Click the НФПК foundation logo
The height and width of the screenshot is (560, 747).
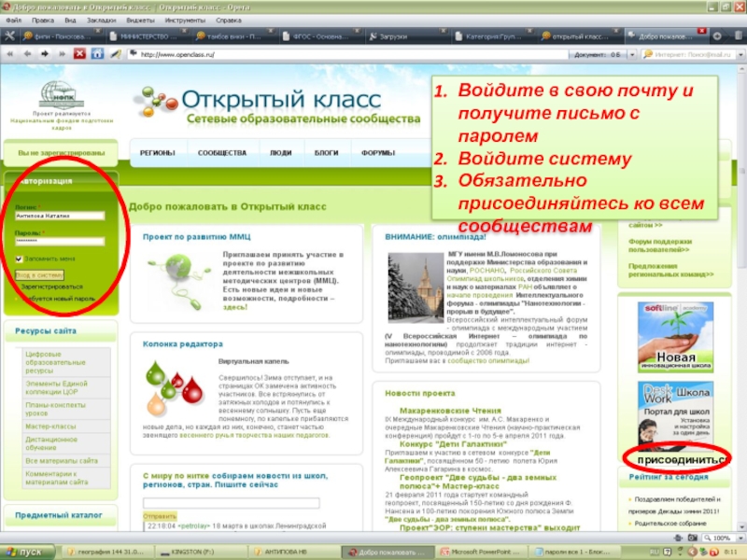(62, 95)
